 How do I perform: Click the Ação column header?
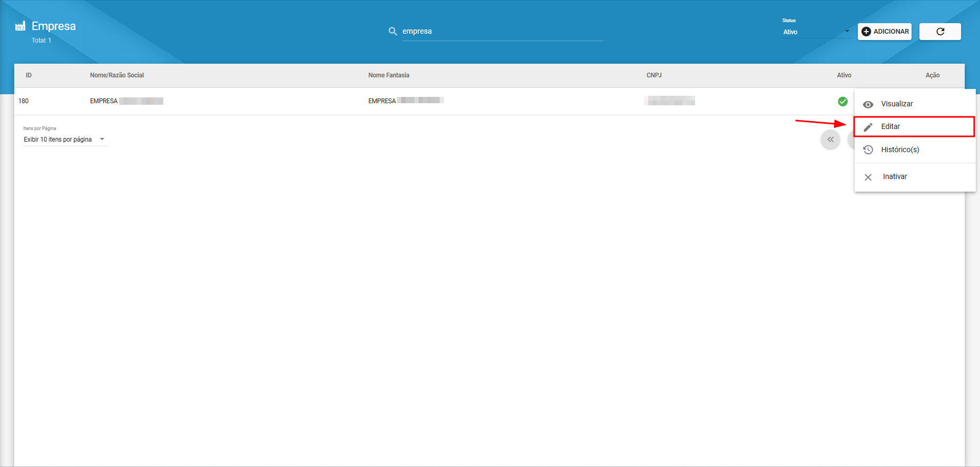click(x=933, y=75)
